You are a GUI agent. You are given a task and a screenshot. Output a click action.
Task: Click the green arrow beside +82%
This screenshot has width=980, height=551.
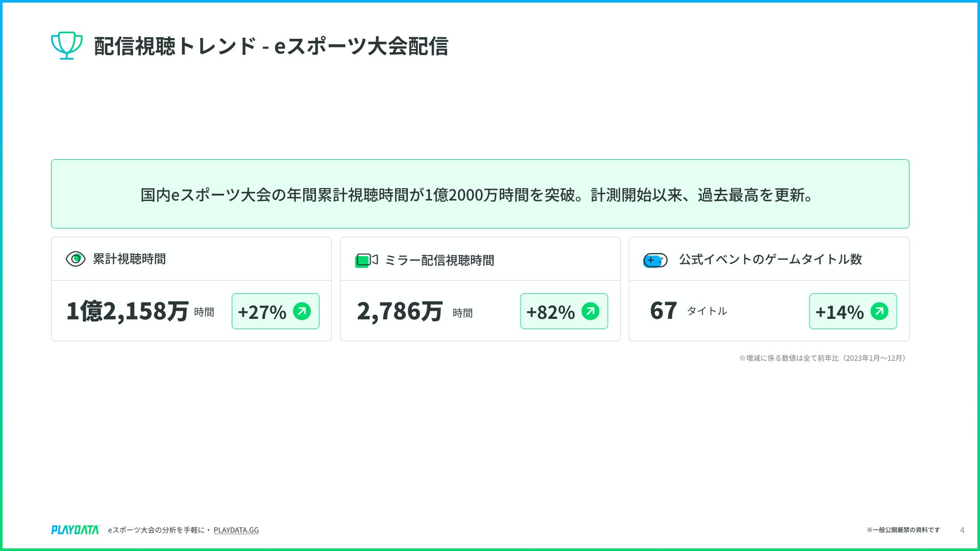point(590,311)
